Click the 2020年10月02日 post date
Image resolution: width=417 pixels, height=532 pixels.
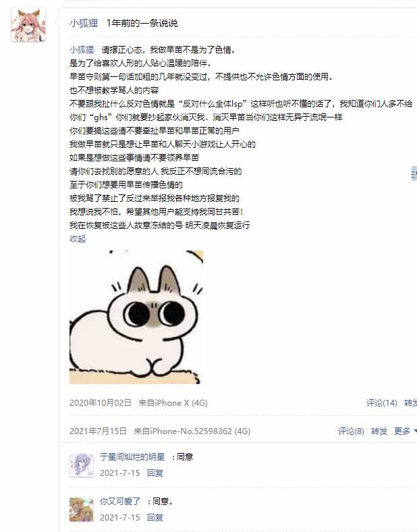coord(101,403)
